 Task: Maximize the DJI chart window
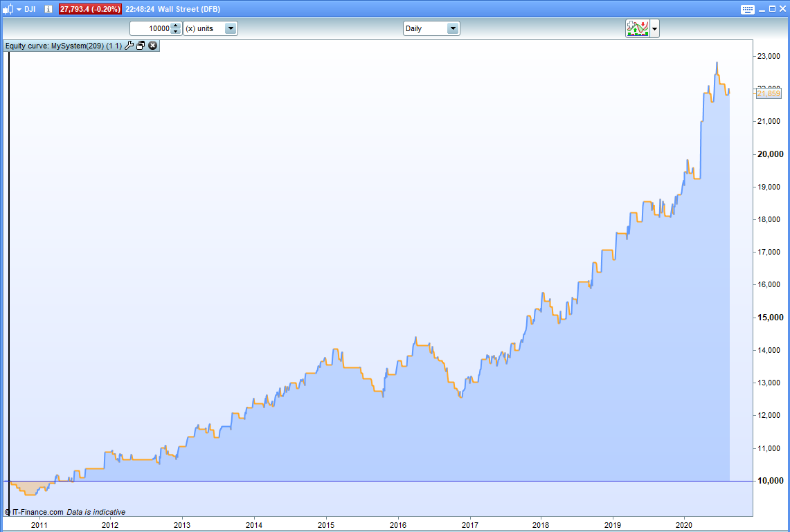click(773, 9)
